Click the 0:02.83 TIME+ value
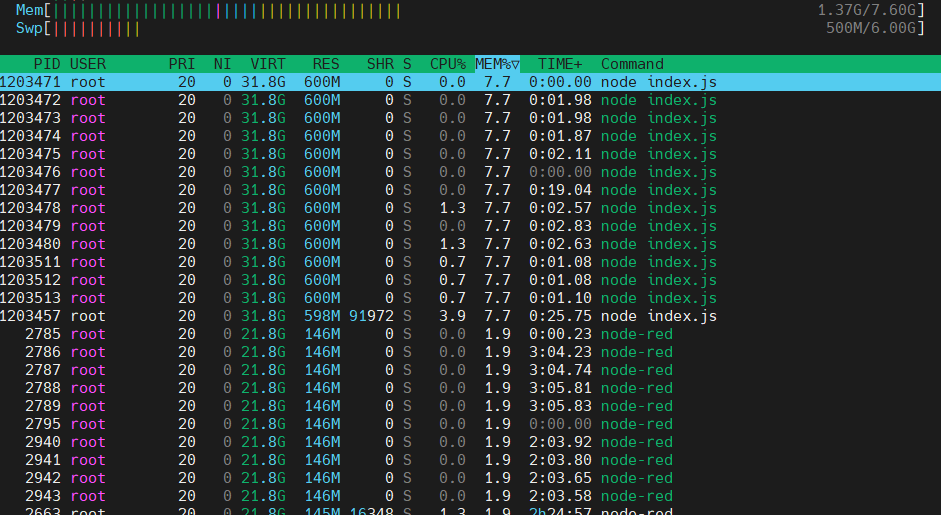941x515 pixels. click(560, 226)
